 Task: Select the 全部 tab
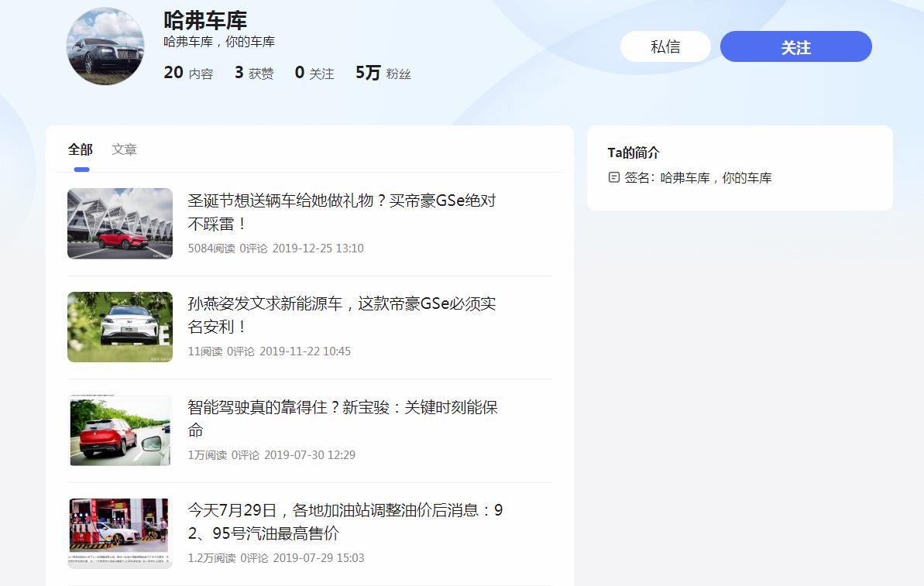tap(80, 149)
